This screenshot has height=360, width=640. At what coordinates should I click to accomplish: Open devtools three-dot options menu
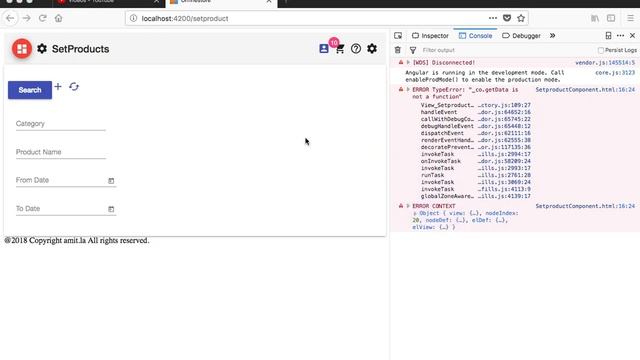pos(620,36)
